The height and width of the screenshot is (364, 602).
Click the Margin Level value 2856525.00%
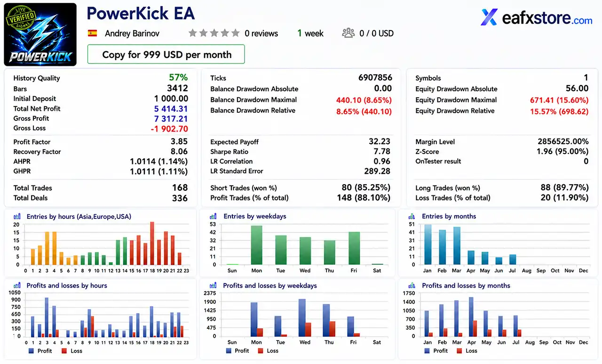point(563,141)
